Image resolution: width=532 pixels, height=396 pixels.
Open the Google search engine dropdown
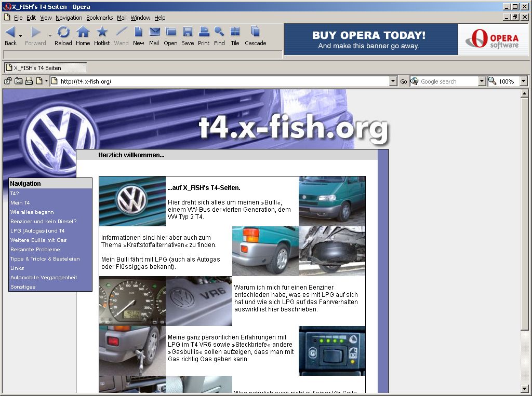coord(482,81)
